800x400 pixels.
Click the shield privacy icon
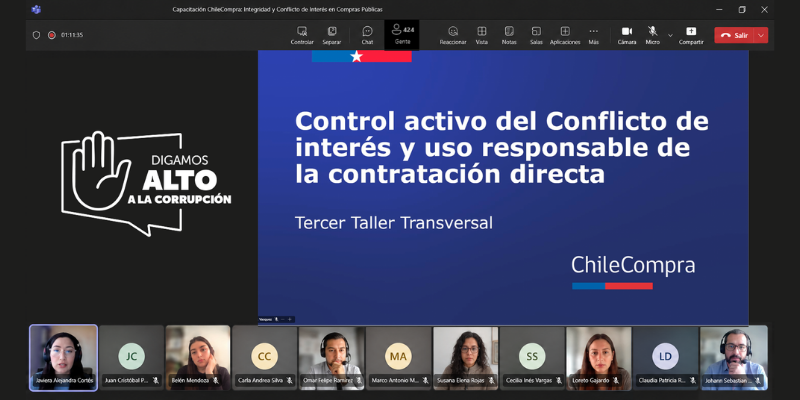[36, 35]
